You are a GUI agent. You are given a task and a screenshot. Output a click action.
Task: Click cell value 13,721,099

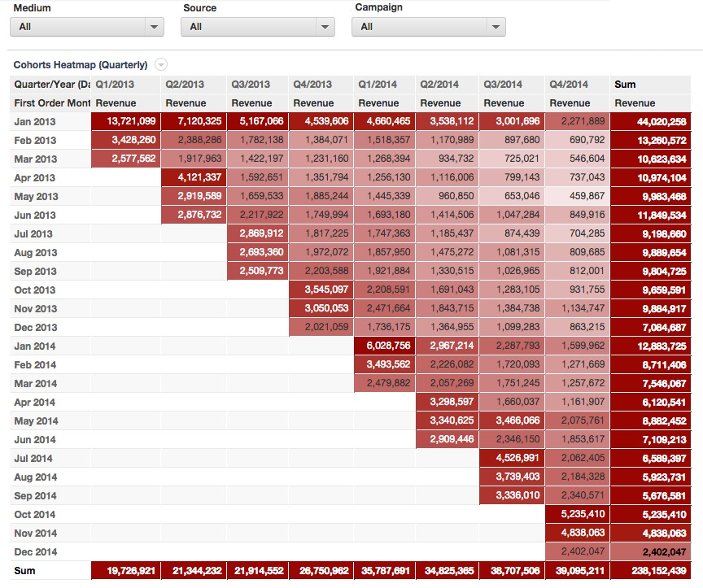[126, 121]
